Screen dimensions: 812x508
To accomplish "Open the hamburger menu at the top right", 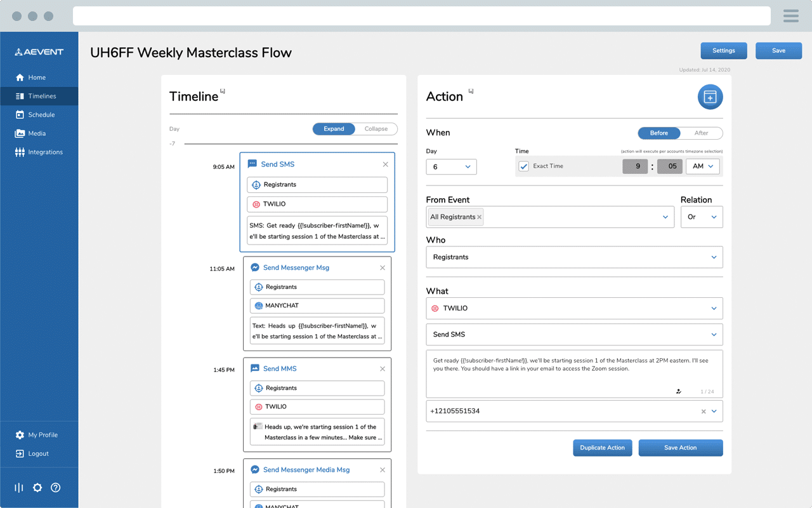I will tap(790, 16).
